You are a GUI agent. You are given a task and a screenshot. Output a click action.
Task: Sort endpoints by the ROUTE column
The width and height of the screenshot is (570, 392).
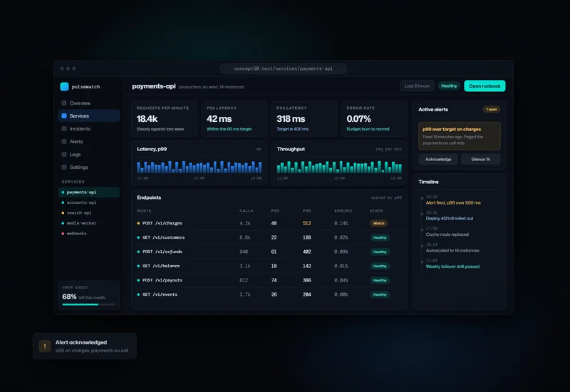pyautogui.click(x=144, y=211)
